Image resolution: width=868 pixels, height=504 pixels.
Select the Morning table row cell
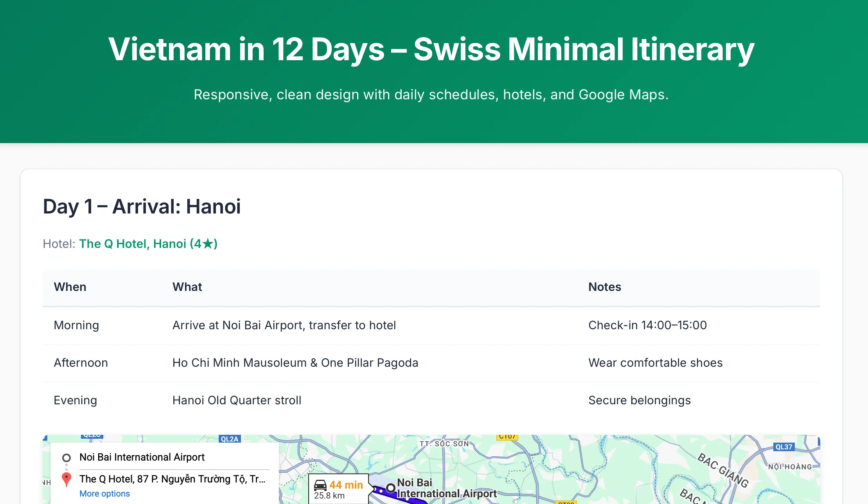76,325
